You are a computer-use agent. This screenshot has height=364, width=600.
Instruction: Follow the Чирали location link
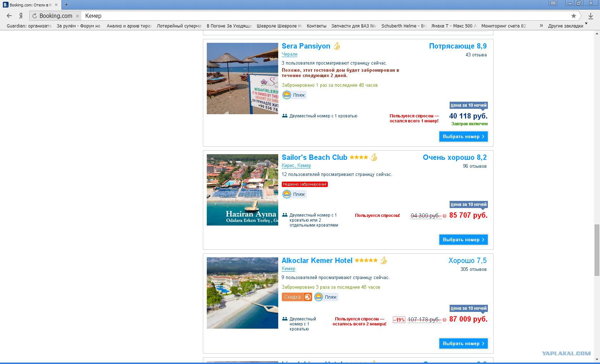tap(289, 54)
